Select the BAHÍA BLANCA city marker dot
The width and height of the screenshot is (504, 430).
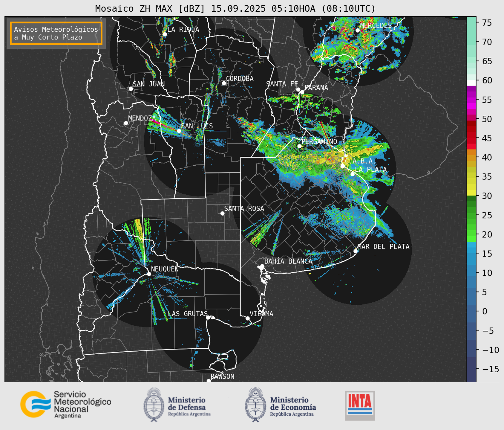coord(262,266)
